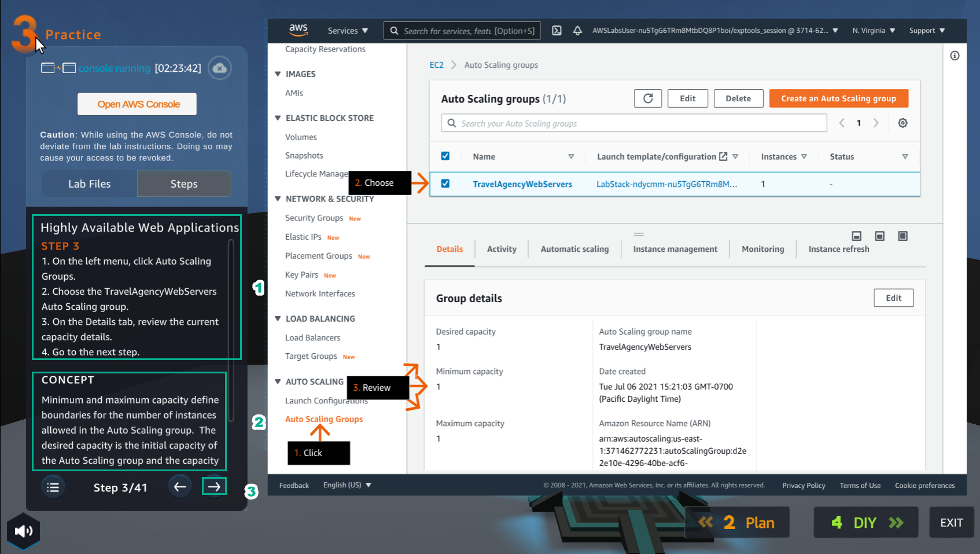The image size is (980, 554).
Task: Sort by Name column arrow
Action: click(x=571, y=156)
